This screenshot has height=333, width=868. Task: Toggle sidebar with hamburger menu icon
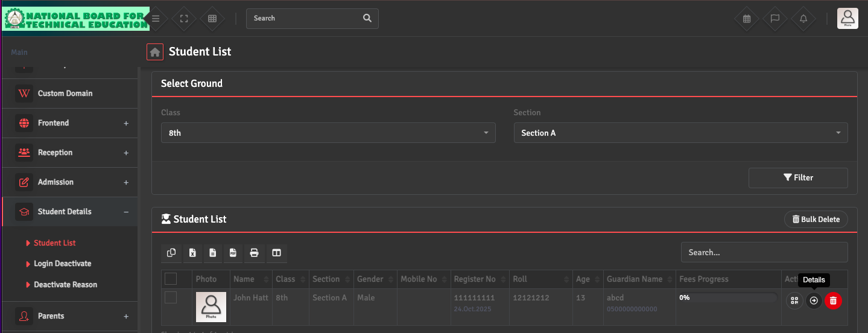[x=156, y=19]
